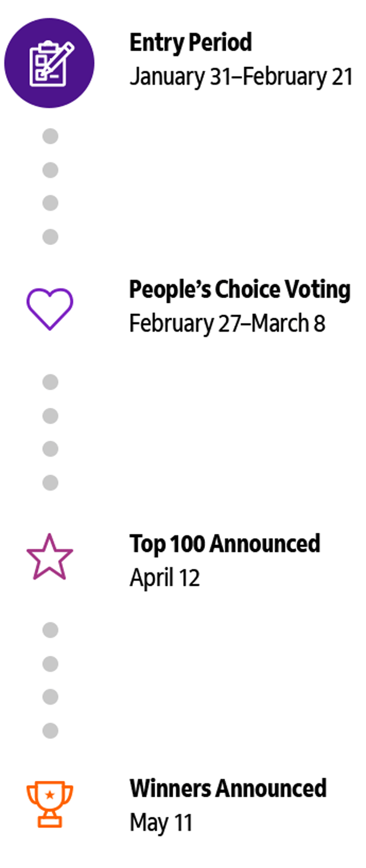Click last gray dot above star icon
This screenshot has height=868, width=366.
(x=50, y=483)
